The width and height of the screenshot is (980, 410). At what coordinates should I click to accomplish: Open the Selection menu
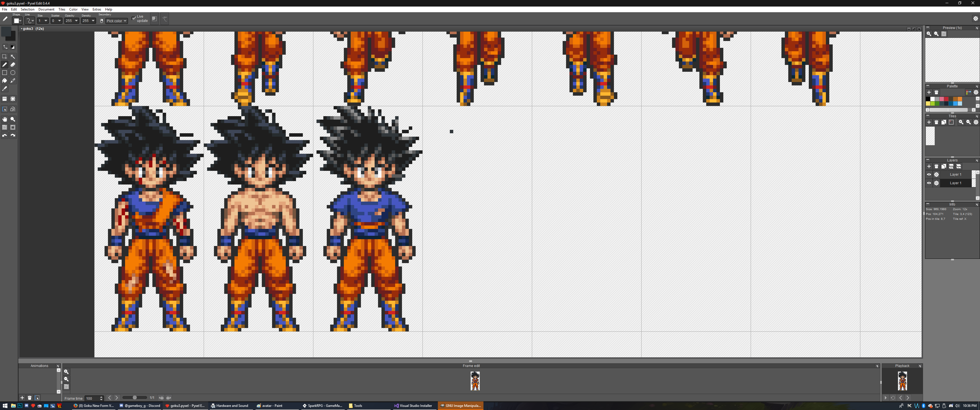tap(27, 9)
